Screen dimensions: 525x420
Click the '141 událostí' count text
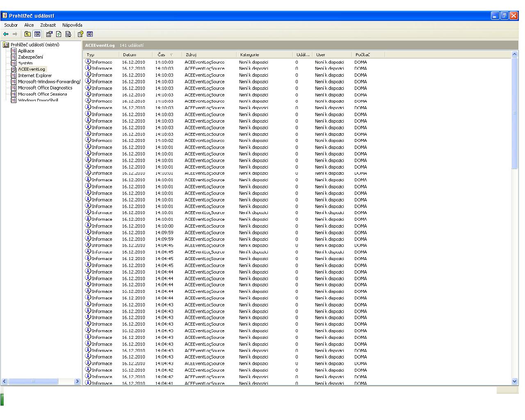click(x=132, y=46)
